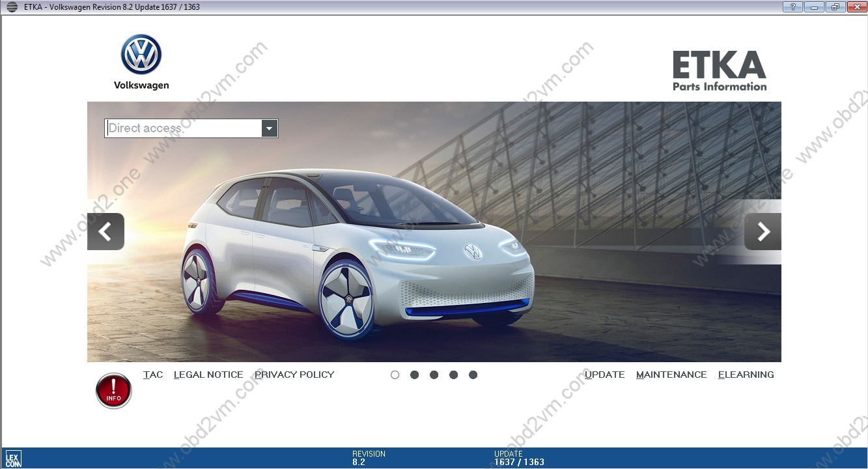Open the UPDATE menu item
868x469 pixels.
coord(604,375)
